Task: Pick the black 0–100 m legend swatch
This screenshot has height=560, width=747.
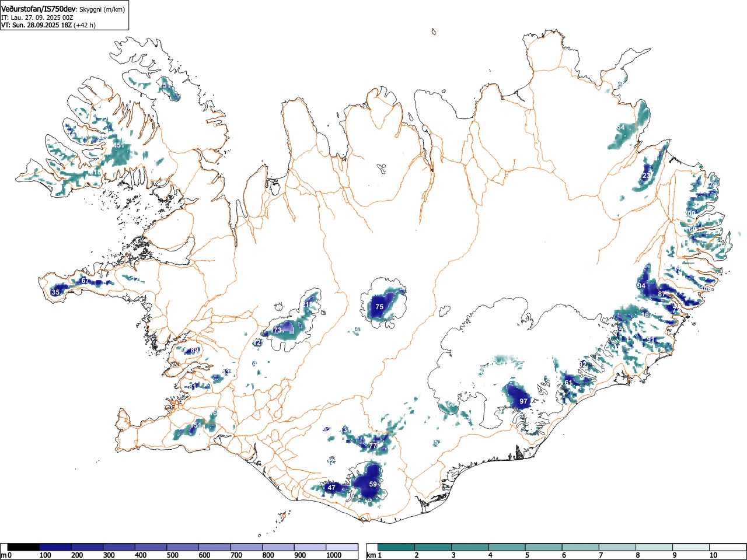Action: point(24,547)
